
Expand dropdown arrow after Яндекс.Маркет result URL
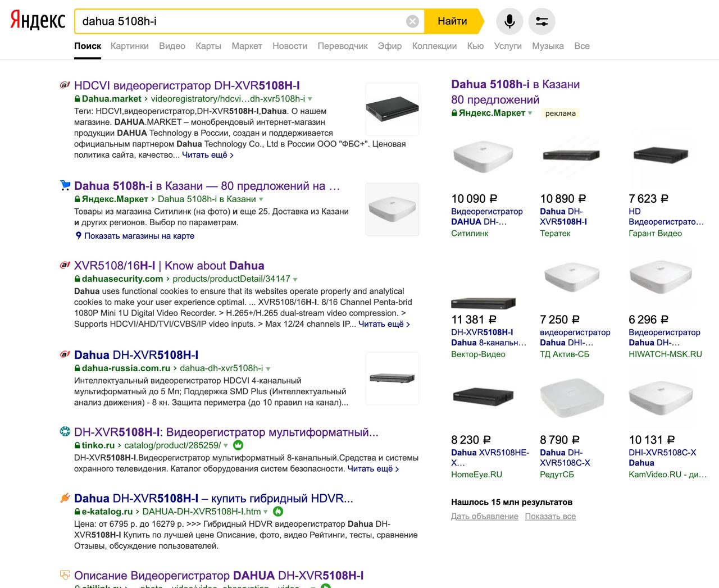[x=261, y=199]
